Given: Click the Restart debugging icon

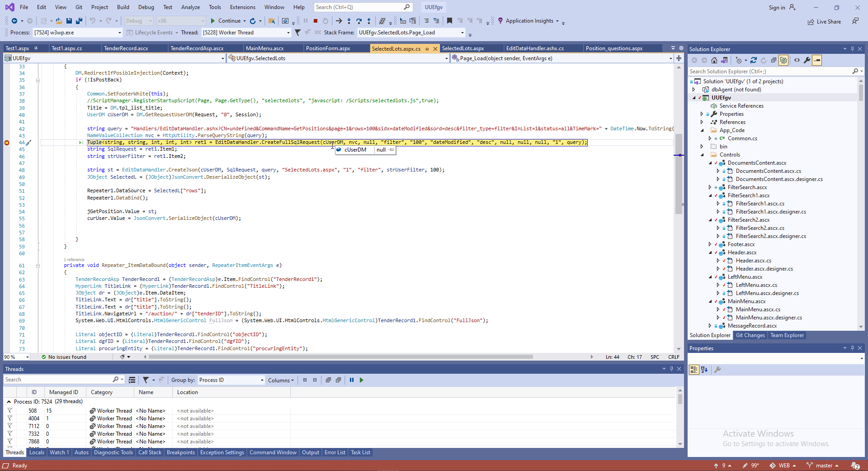Looking at the screenshot, I should (x=325, y=21).
